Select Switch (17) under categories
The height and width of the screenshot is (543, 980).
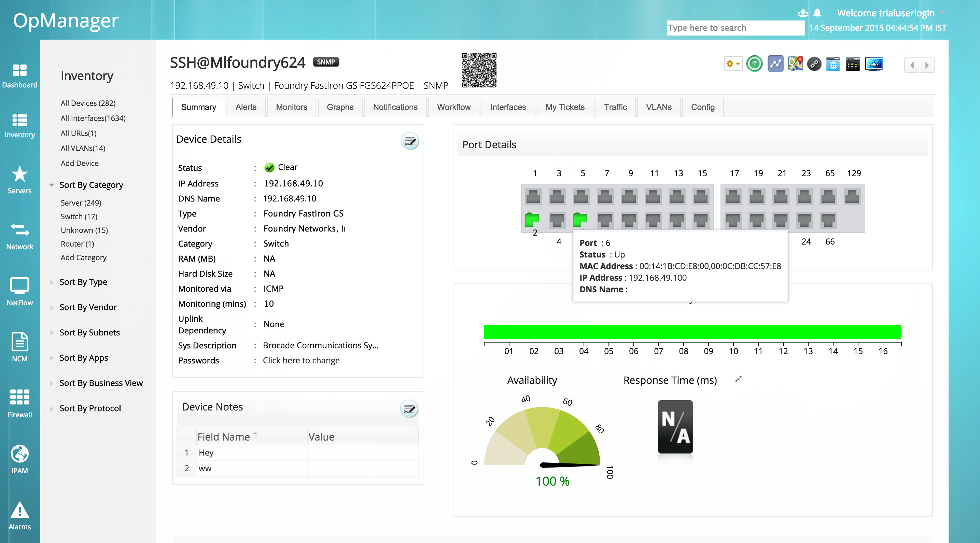click(x=79, y=216)
